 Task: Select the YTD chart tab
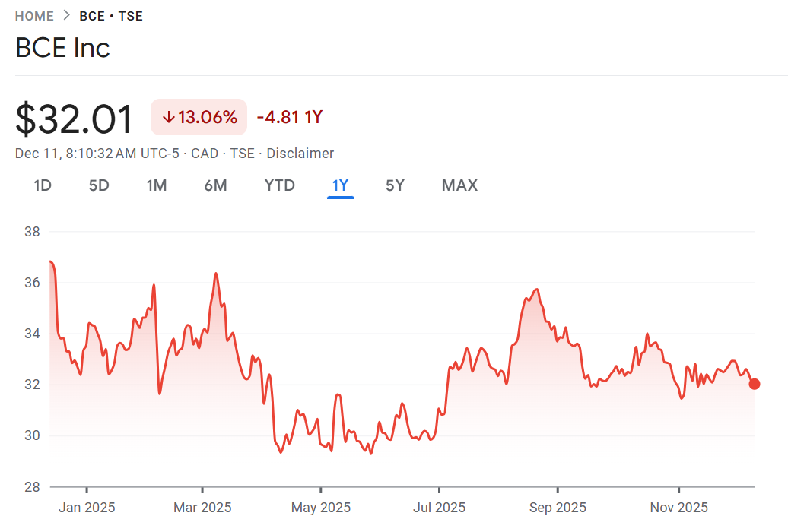(x=279, y=185)
